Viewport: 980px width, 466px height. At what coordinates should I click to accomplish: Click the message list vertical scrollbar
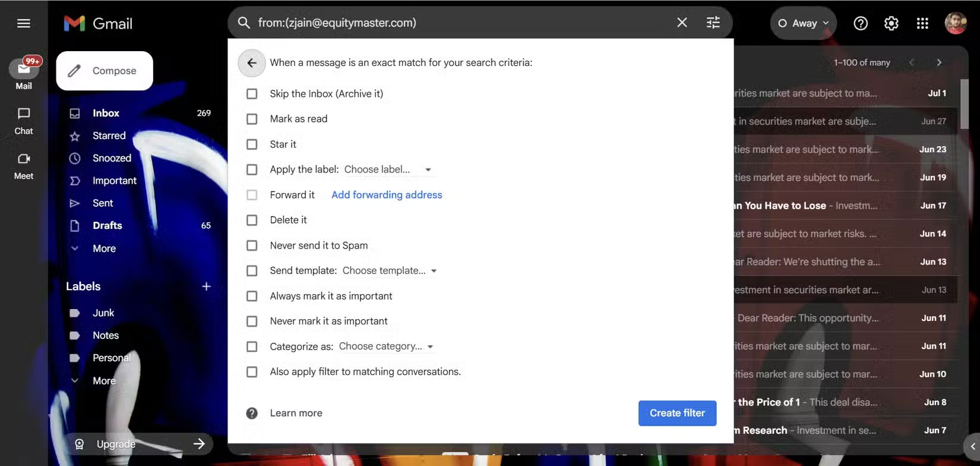pyautogui.click(x=965, y=104)
